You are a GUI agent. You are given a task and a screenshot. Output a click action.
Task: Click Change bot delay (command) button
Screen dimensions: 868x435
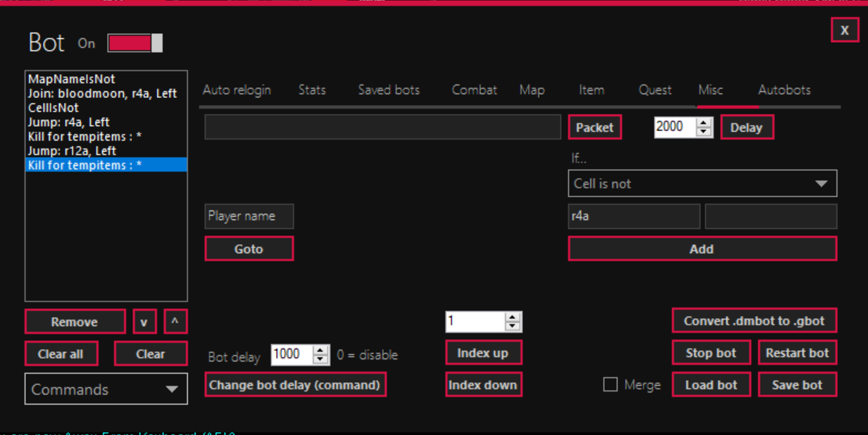pyautogui.click(x=295, y=385)
